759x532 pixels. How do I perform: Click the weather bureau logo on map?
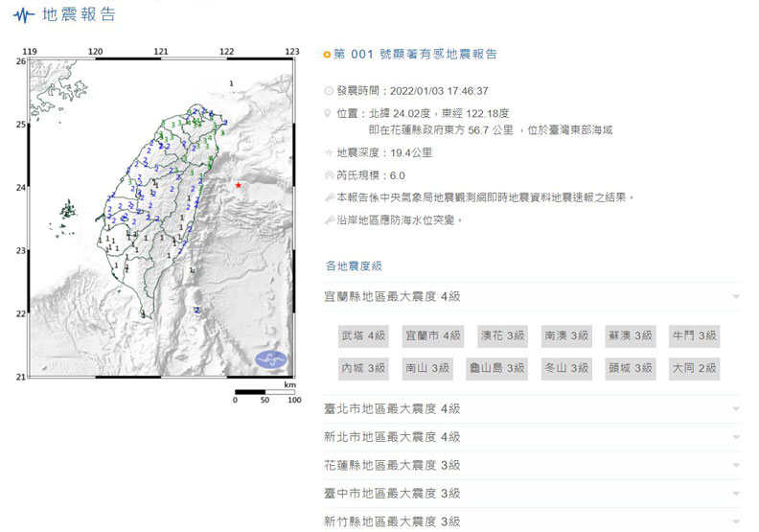271,359
